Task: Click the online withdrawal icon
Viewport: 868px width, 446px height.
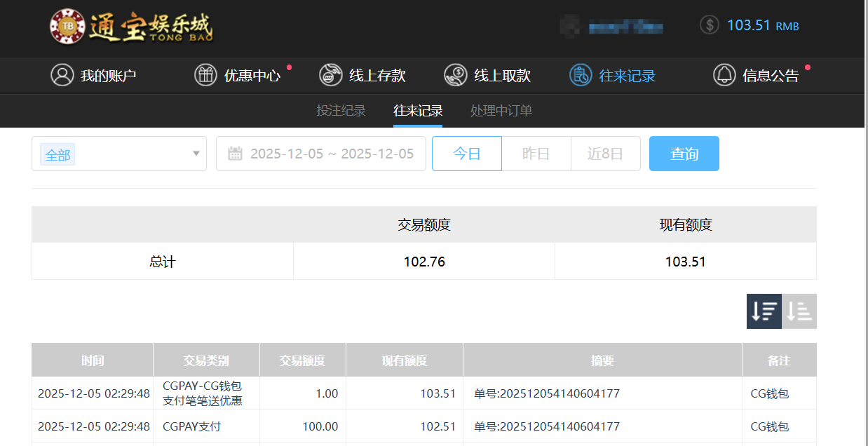Action: click(x=456, y=75)
